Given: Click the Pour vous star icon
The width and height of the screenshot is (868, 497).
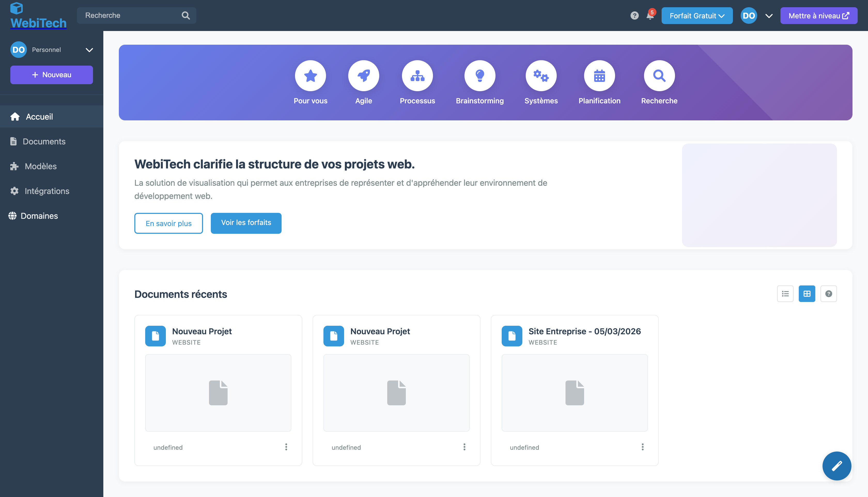Looking at the screenshot, I should coord(310,76).
